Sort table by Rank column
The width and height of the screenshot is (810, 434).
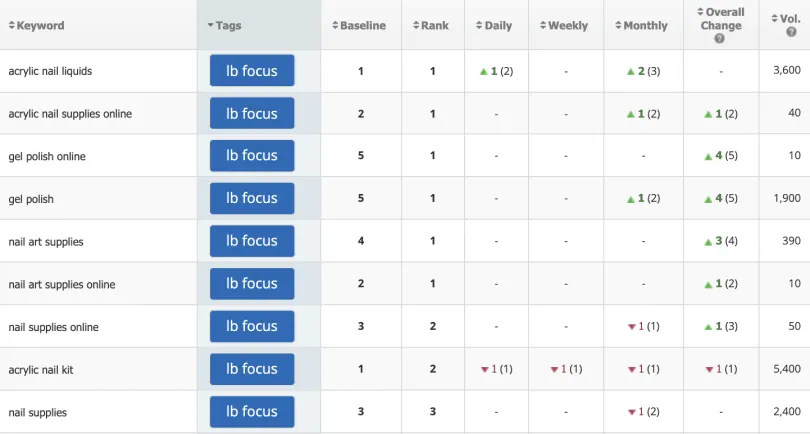(x=431, y=25)
